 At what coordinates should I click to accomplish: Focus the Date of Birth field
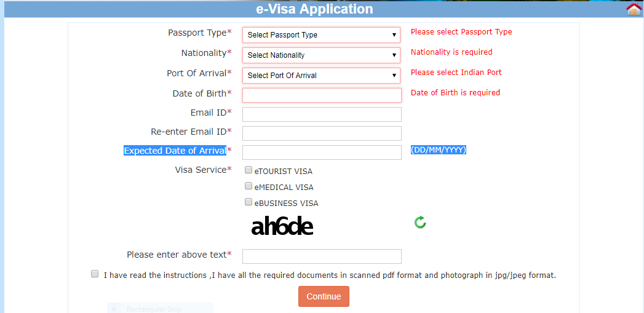322,95
